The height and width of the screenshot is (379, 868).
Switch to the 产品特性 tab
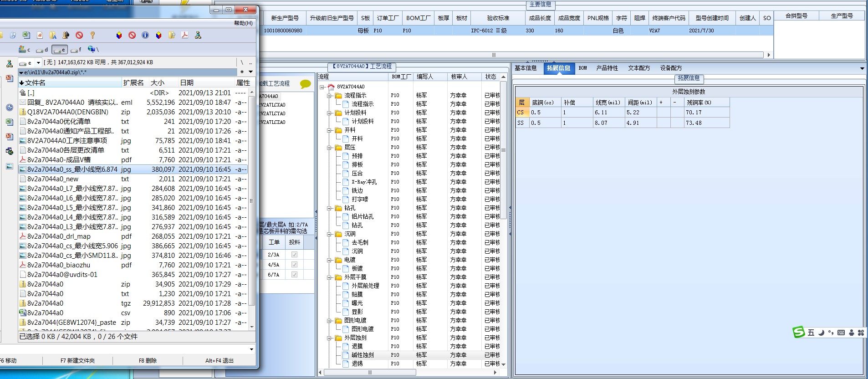607,68
